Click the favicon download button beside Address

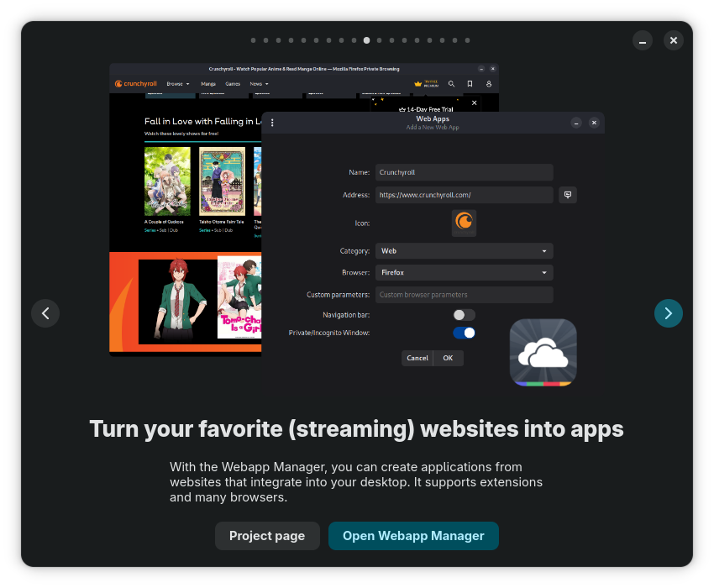pyautogui.click(x=568, y=195)
